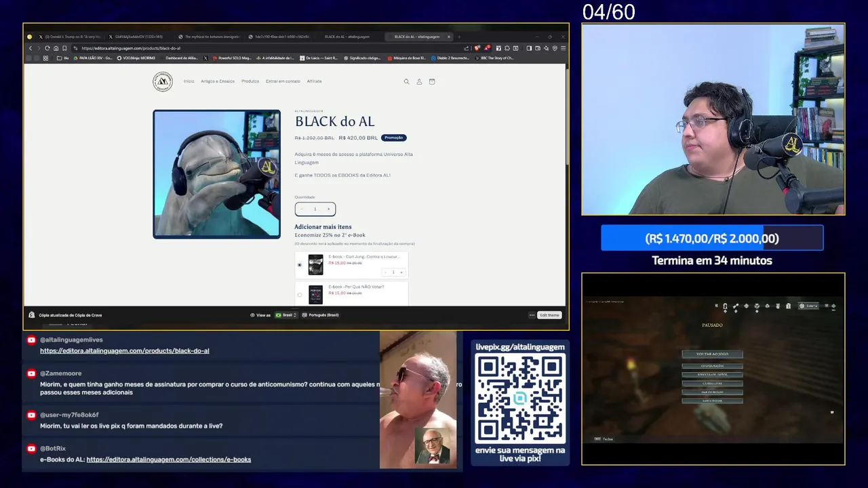
Task: Click the dolphin product image
Action: 216,174
